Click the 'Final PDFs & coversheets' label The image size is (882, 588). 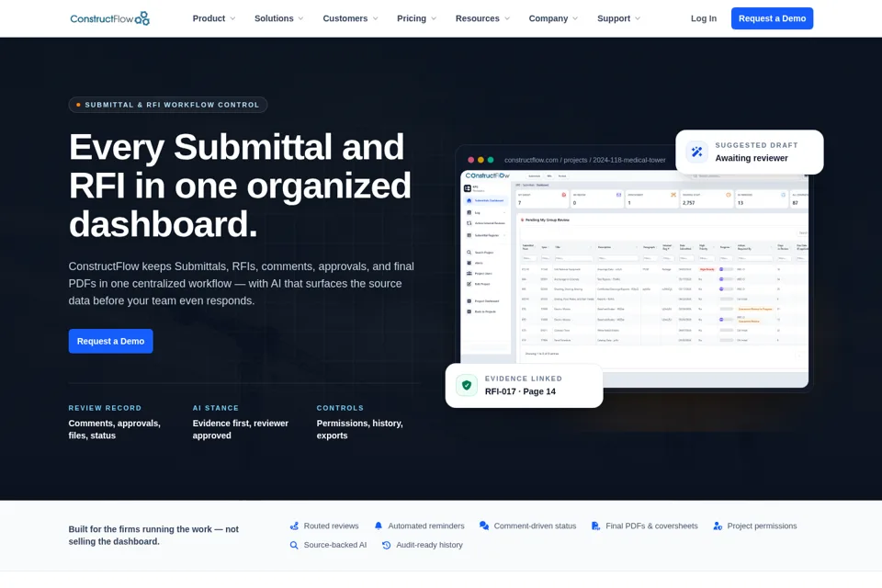pos(651,526)
